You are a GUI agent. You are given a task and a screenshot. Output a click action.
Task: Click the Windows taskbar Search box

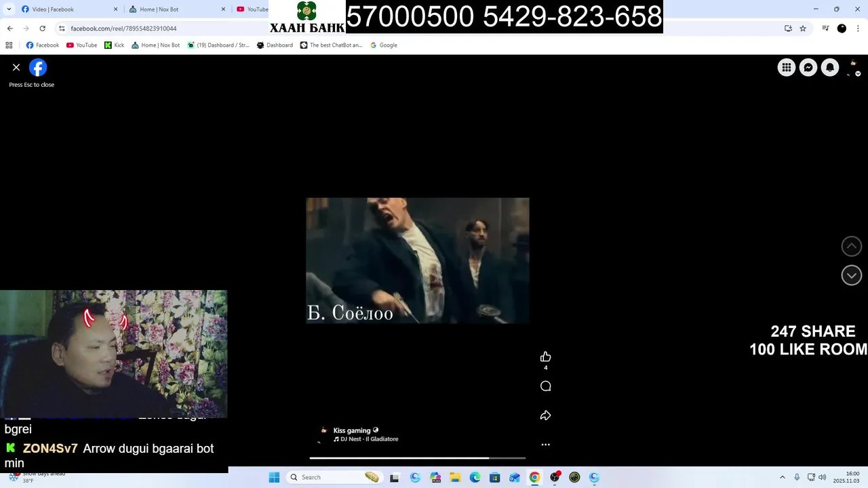335,477
